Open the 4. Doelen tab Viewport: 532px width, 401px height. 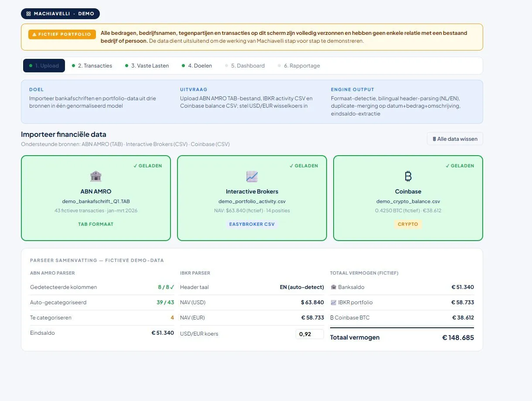(x=197, y=66)
